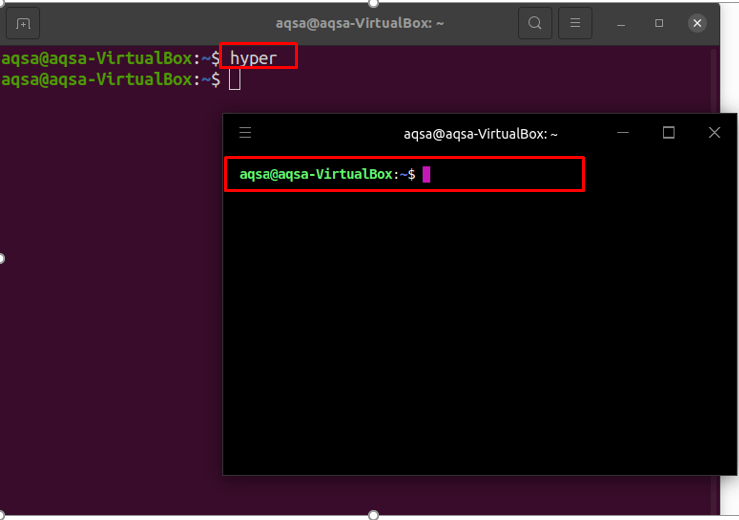Open the Ubuntu terminal hamburger menu
The image size is (739, 520).
pos(575,23)
